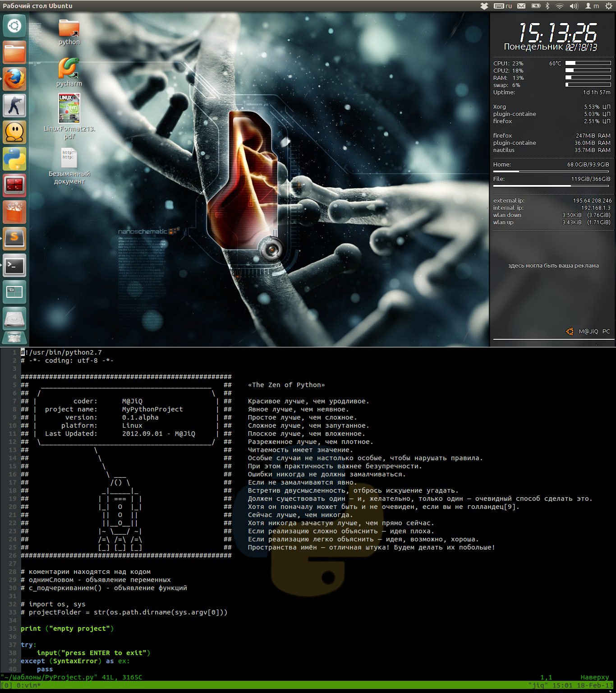This screenshot has height=693, width=616.
Task: Click the vim shebang line '#!/usr/bin/python2.7'
Action: [61, 352]
